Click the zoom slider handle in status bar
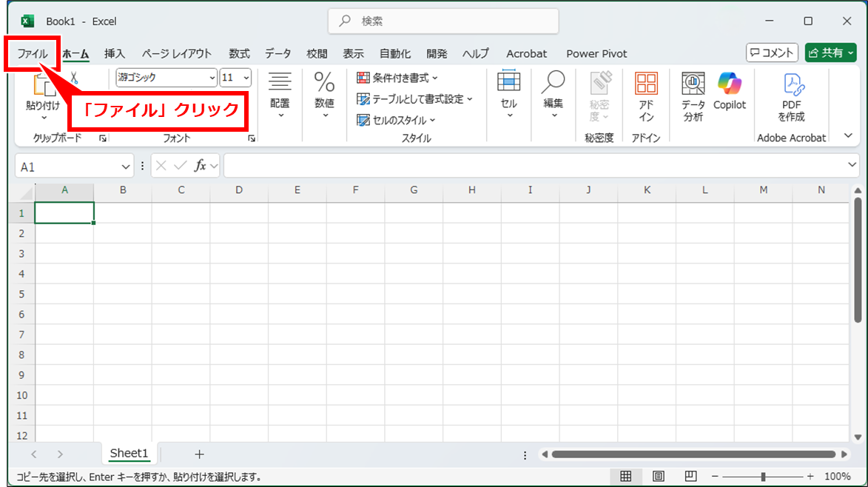This screenshot has width=868, height=487. [x=763, y=477]
